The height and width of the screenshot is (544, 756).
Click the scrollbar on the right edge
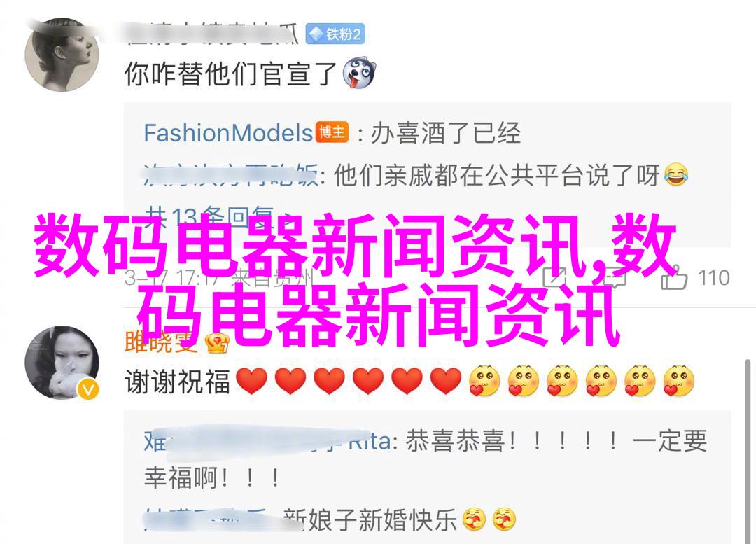[x=748, y=452]
